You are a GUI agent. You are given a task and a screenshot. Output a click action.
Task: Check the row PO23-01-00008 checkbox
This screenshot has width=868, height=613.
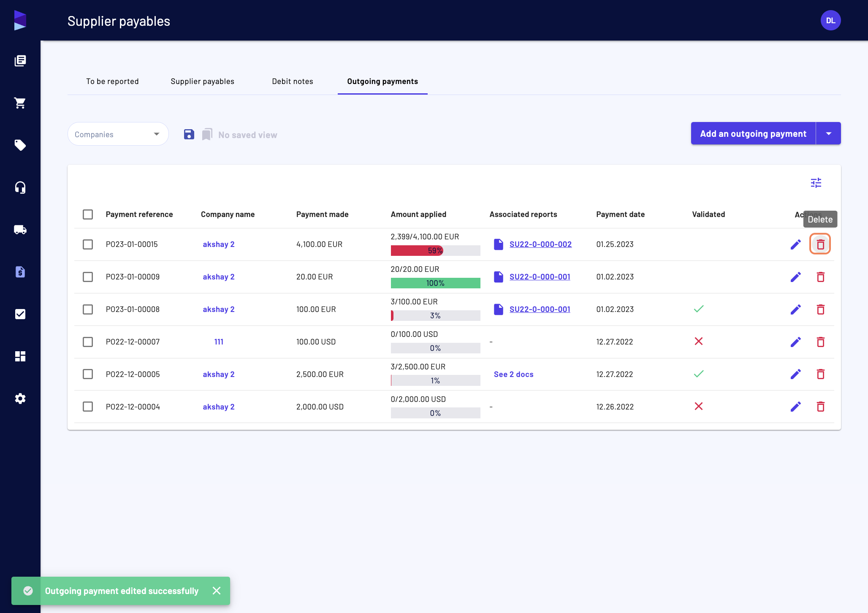88,309
